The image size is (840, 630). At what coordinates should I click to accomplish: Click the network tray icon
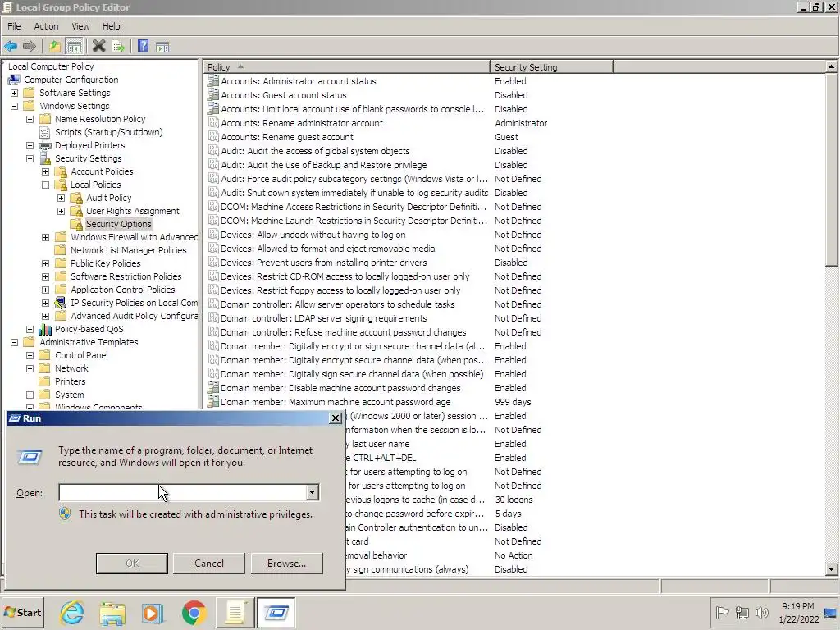click(x=742, y=612)
